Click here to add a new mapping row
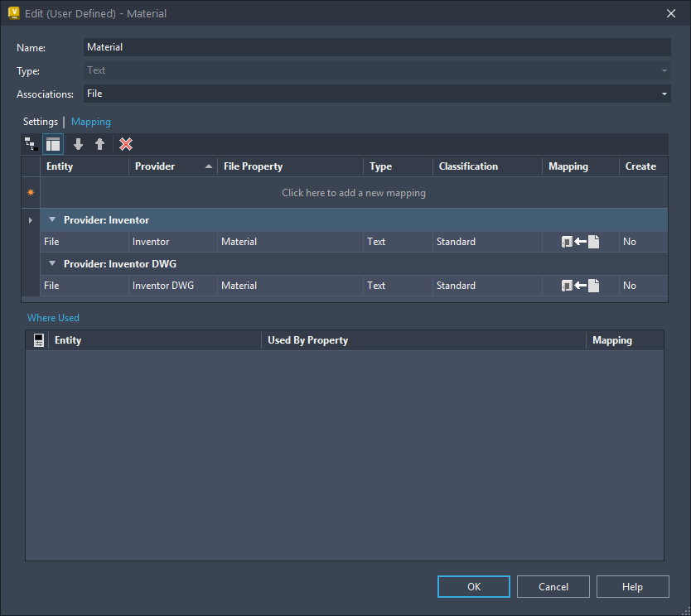The height and width of the screenshot is (616, 691). [354, 192]
